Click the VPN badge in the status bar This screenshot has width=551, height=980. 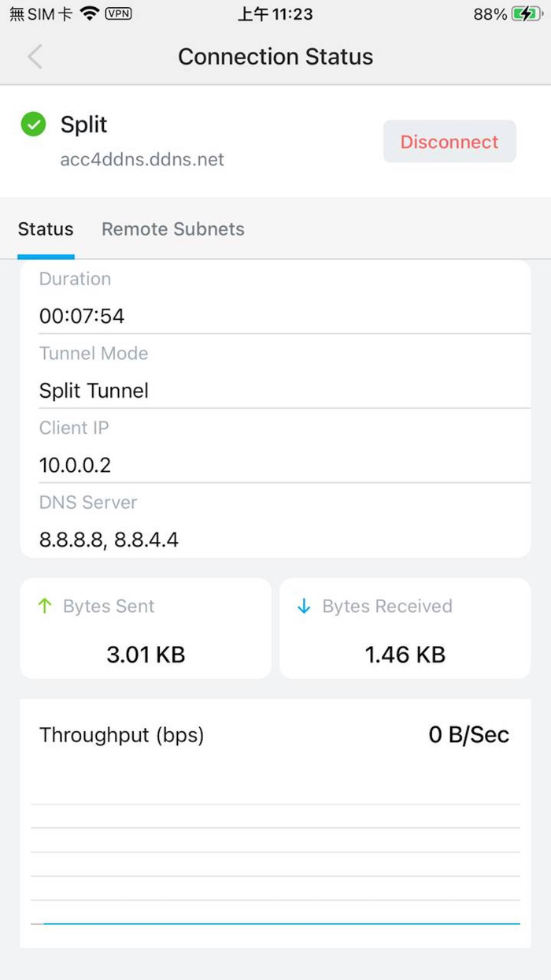pyautogui.click(x=118, y=13)
